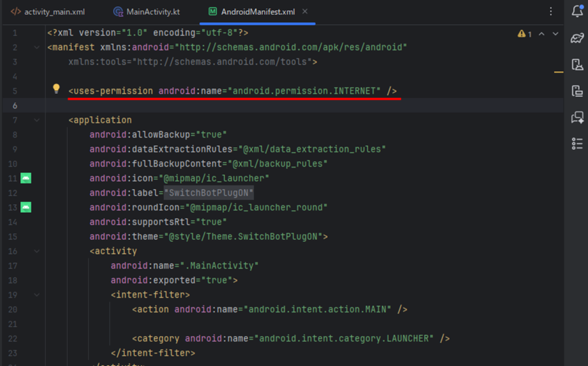The image size is (588, 366).
Task: Click the yellow lightbulb quick-fix icon
Action: tap(56, 89)
